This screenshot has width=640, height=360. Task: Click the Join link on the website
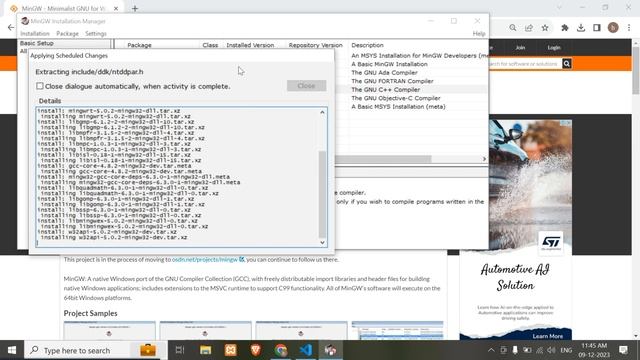point(520,47)
